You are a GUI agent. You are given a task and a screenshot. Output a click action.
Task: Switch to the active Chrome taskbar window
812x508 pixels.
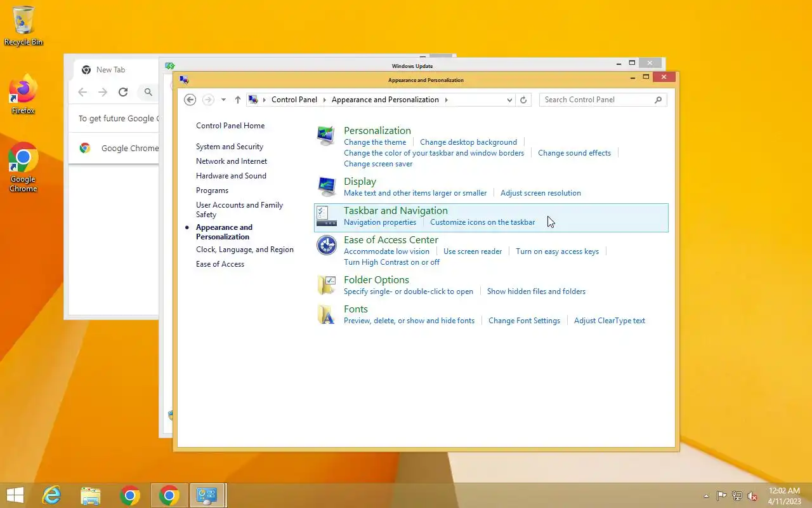click(169, 495)
